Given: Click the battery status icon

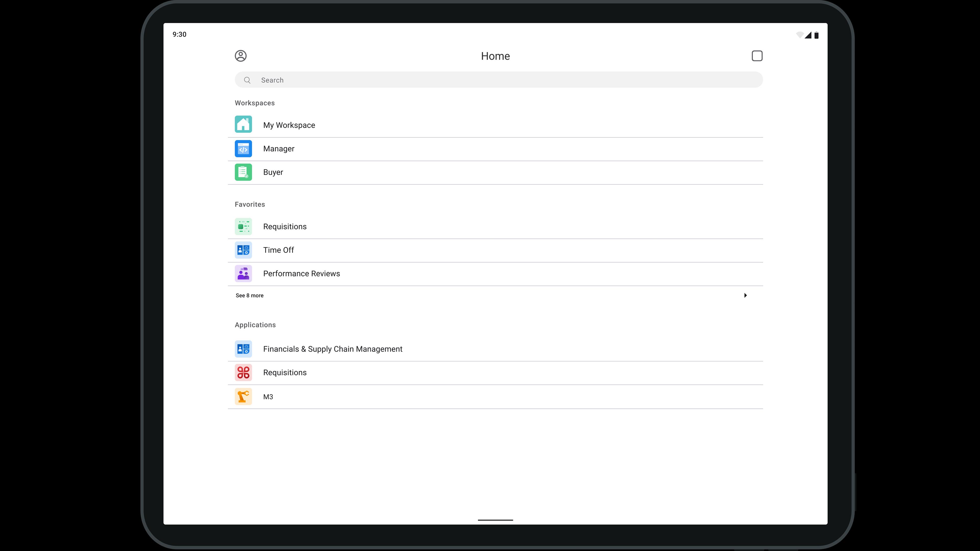Looking at the screenshot, I should coord(816,35).
